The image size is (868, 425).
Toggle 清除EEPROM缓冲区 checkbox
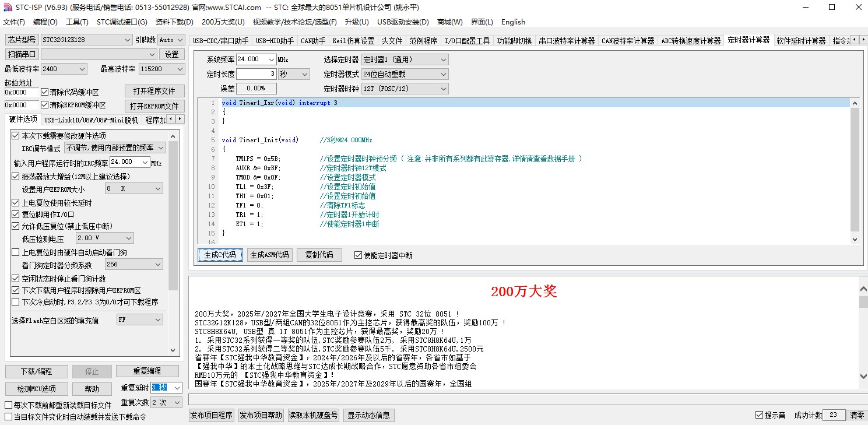[x=45, y=106]
